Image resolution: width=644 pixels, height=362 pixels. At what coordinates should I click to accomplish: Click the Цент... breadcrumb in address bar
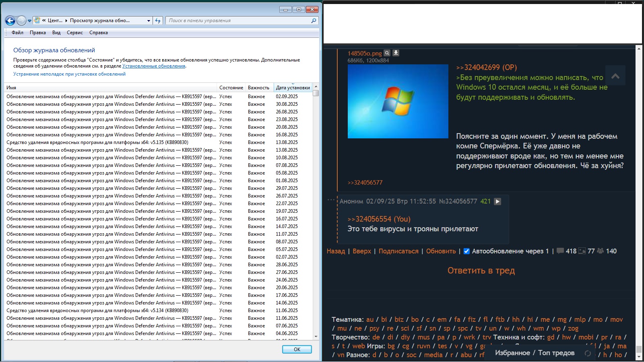coord(55,21)
